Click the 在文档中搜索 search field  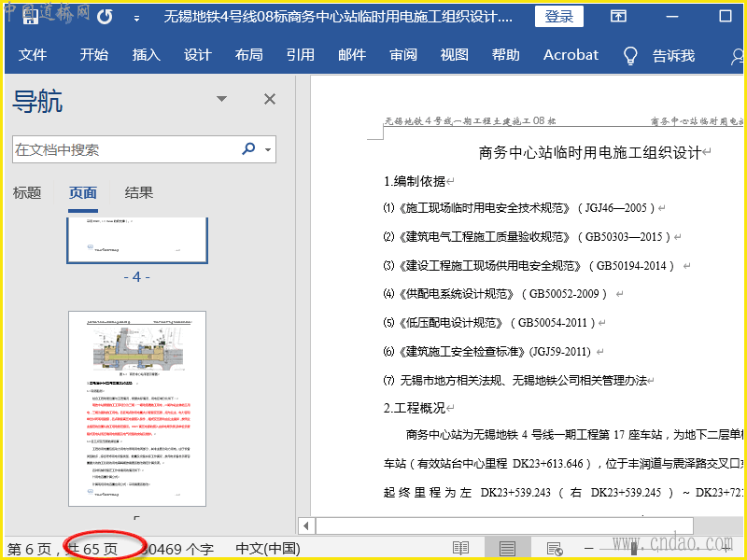[144, 149]
